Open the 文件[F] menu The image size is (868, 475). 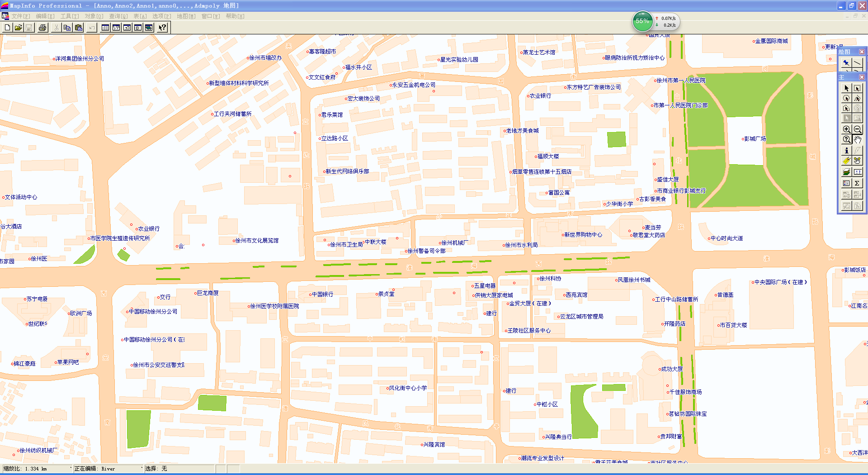coord(21,16)
